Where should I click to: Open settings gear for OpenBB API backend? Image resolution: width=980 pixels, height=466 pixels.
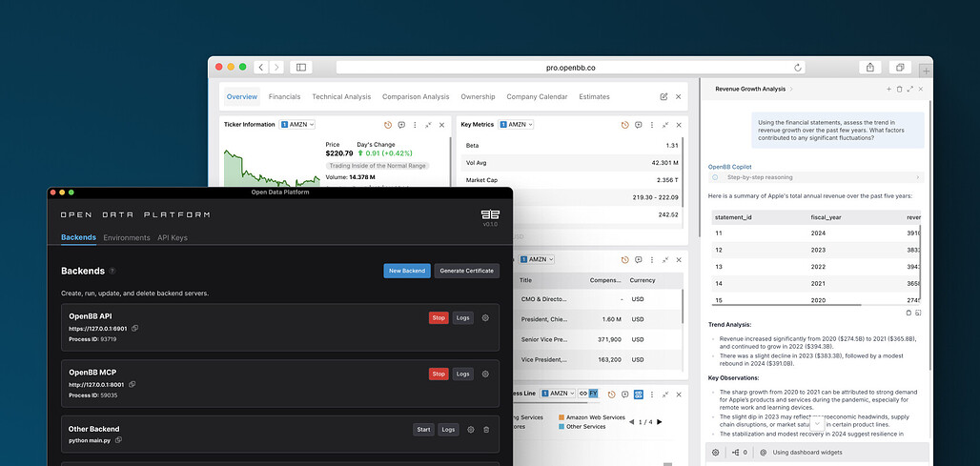[x=485, y=318]
